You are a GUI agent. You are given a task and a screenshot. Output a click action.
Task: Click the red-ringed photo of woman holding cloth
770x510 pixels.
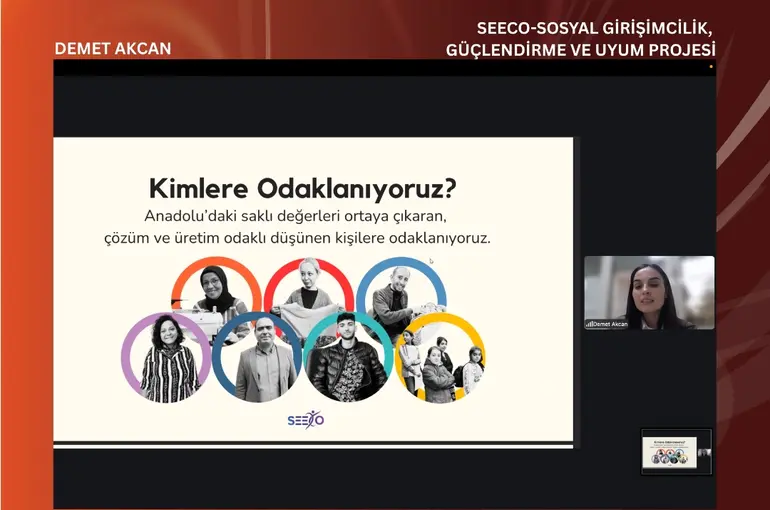[308, 292]
